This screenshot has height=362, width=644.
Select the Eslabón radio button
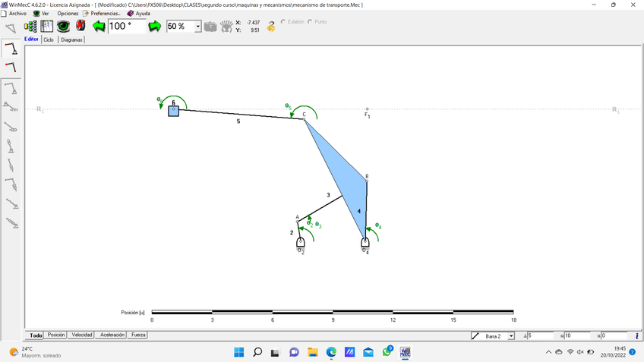tap(283, 22)
